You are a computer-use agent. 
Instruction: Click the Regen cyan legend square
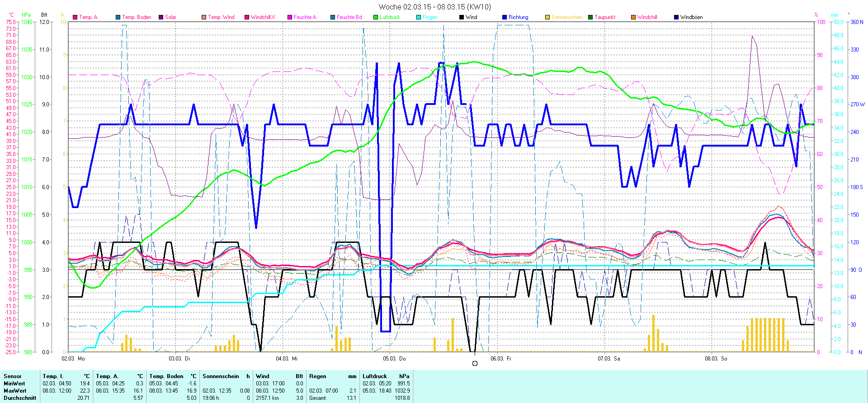tap(419, 17)
